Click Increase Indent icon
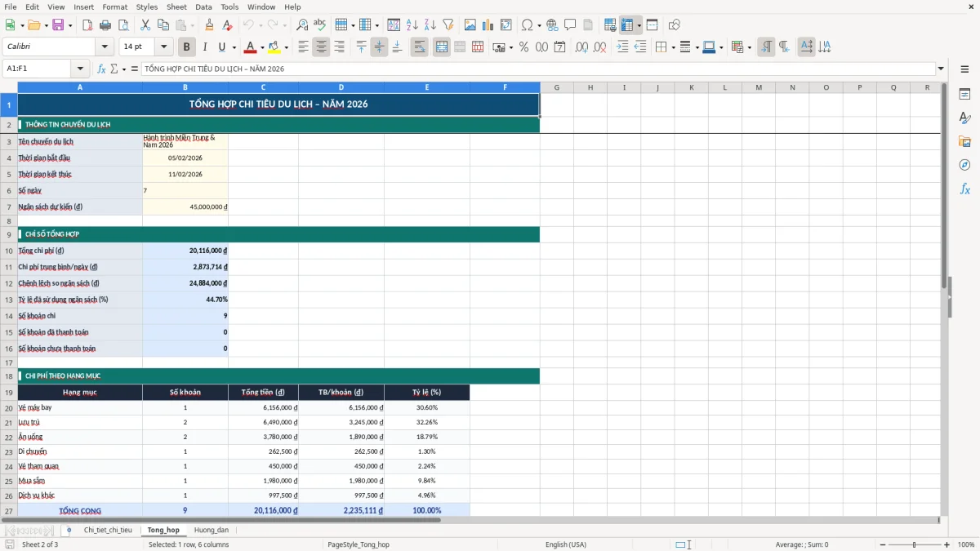The image size is (980, 551). click(x=622, y=47)
